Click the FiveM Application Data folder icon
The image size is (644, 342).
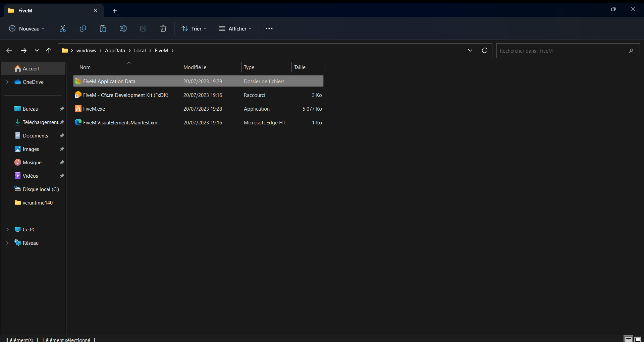pyautogui.click(x=78, y=81)
